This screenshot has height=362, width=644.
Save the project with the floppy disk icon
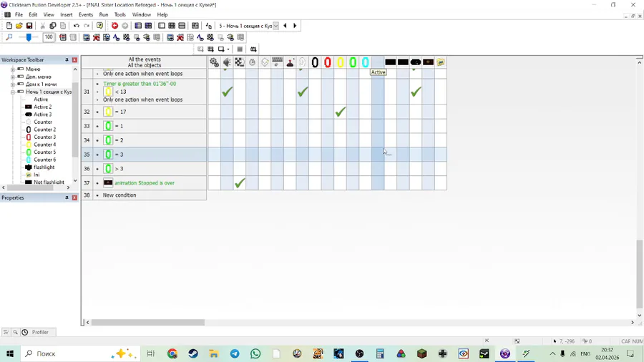click(29, 26)
